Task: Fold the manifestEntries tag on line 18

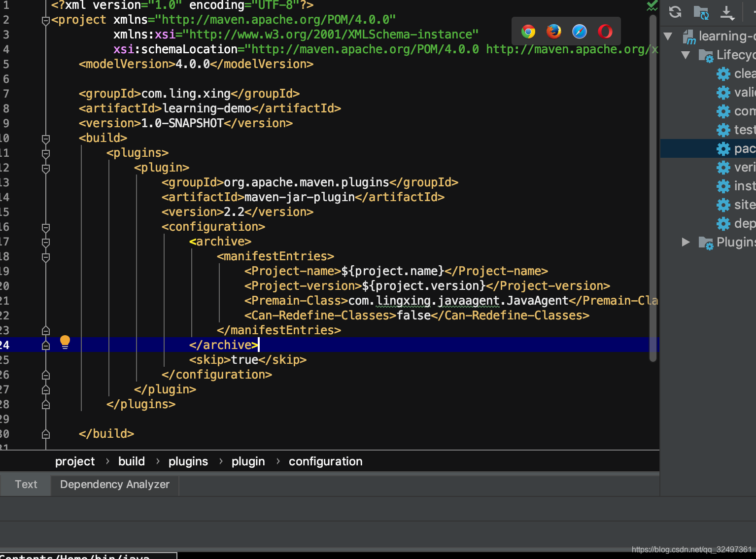Action: [46, 257]
